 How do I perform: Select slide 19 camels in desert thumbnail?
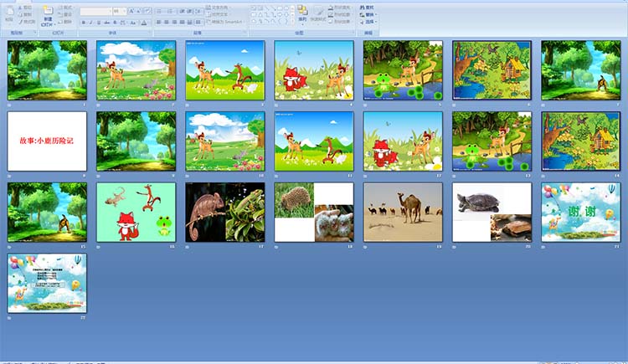(x=403, y=213)
